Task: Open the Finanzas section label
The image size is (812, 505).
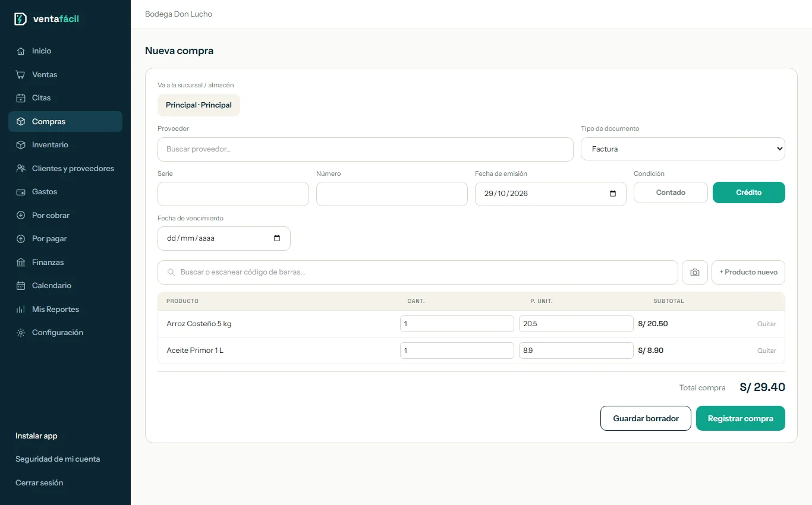Action: coord(48,263)
